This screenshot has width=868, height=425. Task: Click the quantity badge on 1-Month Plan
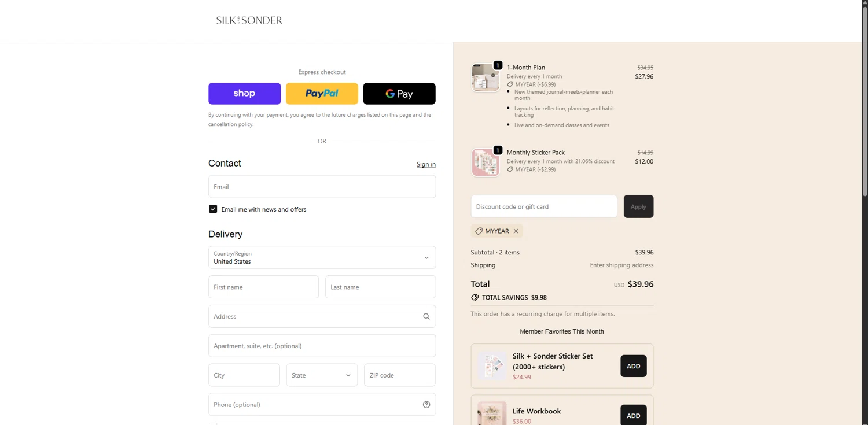tap(498, 65)
